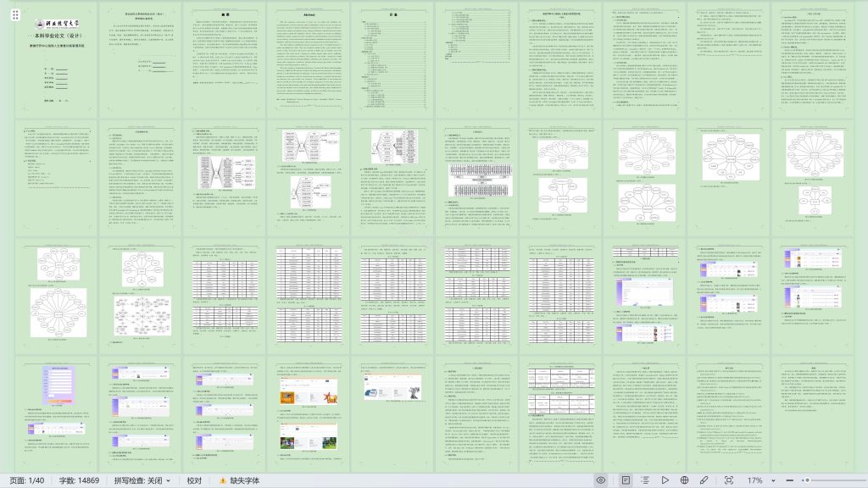Select the page with tiger product images

pos(309,413)
